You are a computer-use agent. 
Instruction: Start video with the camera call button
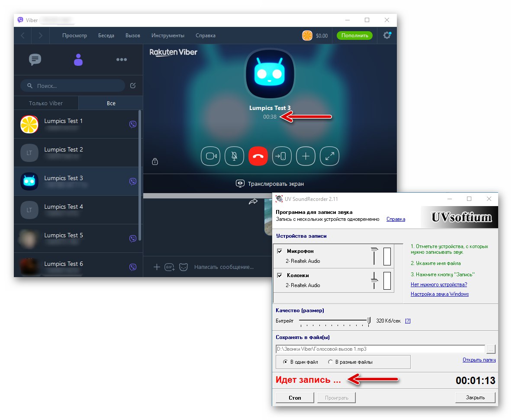(x=211, y=156)
